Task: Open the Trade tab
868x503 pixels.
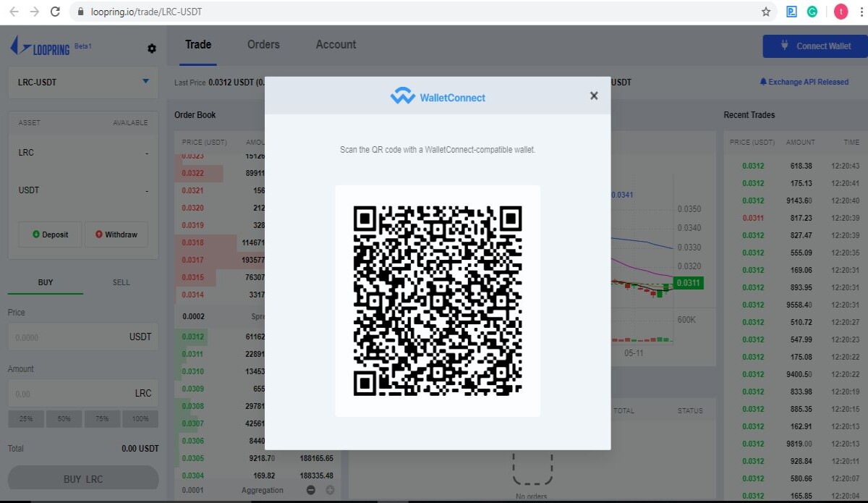Action: coord(198,44)
